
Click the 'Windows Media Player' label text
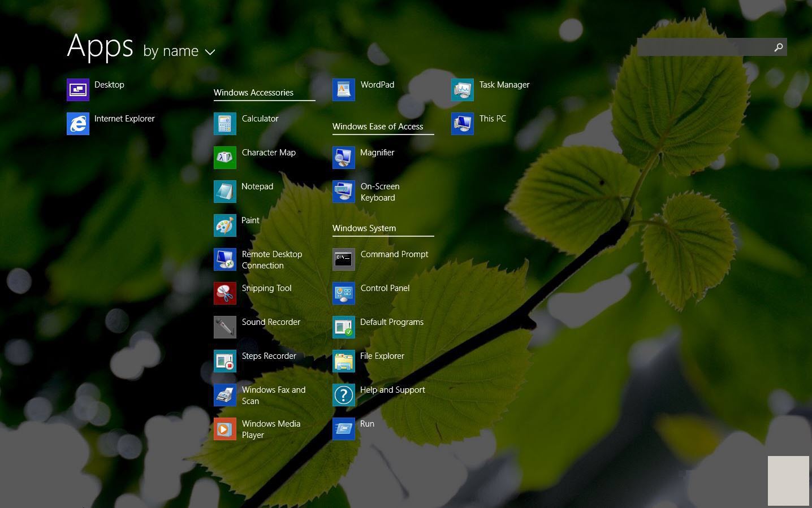coord(271,429)
